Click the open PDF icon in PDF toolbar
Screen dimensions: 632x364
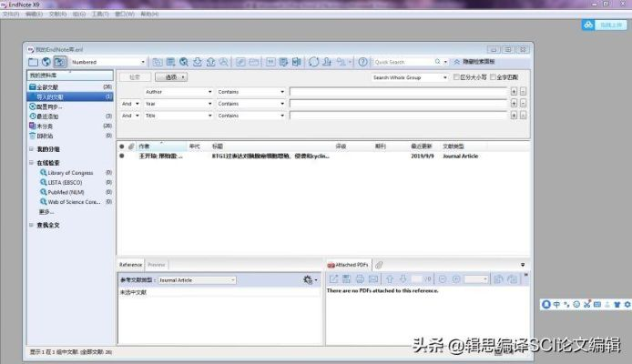pyautogui.click(x=333, y=279)
